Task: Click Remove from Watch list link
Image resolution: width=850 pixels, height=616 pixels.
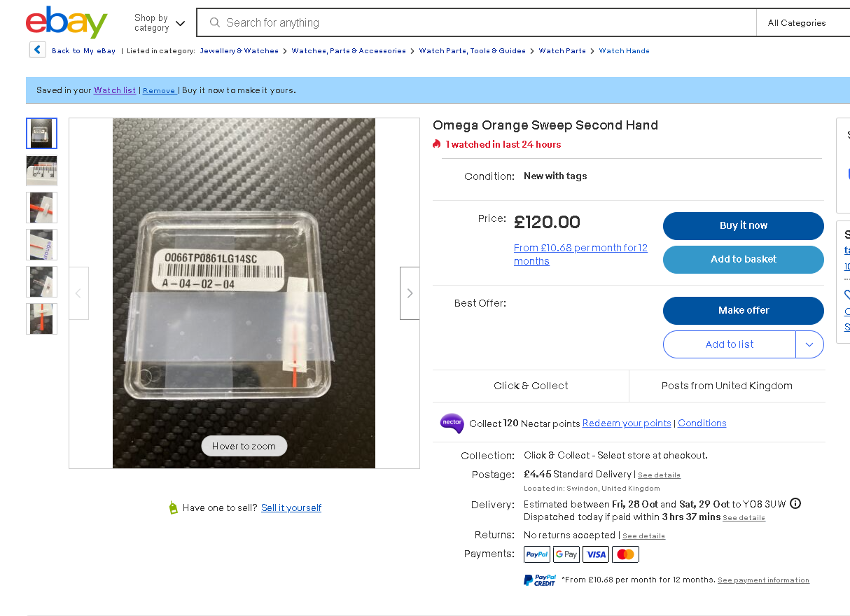Action: (x=159, y=90)
